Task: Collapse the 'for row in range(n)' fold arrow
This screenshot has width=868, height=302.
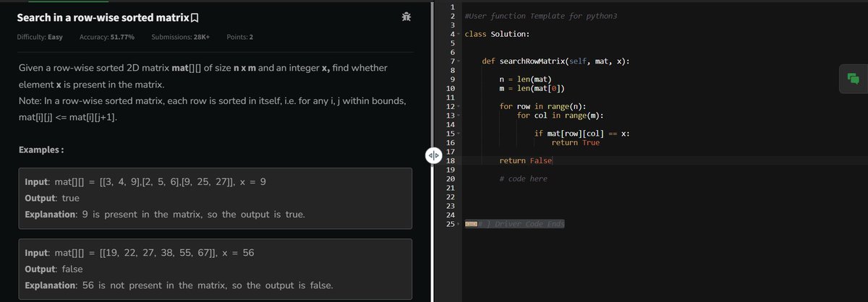Action: (459, 107)
